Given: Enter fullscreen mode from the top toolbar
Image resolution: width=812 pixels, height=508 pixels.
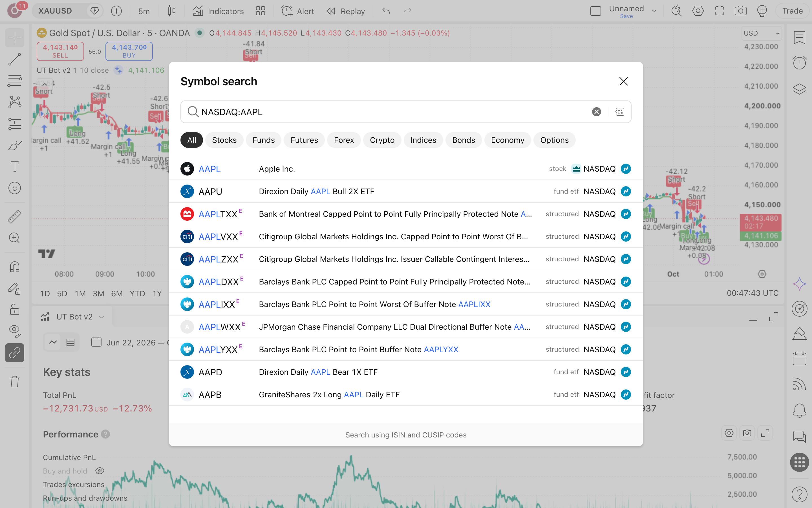Looking at the screenshot, I should 719,11.
